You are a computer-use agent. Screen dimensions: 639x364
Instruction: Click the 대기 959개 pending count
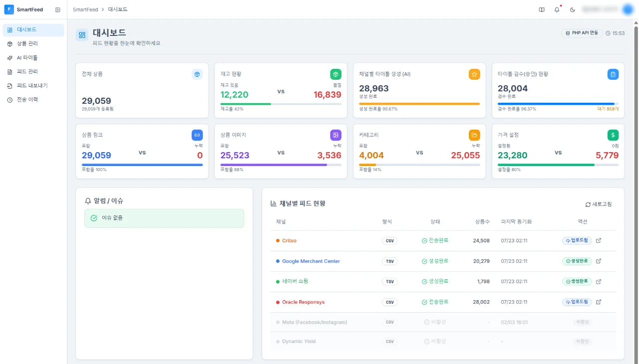coord(608,109)
